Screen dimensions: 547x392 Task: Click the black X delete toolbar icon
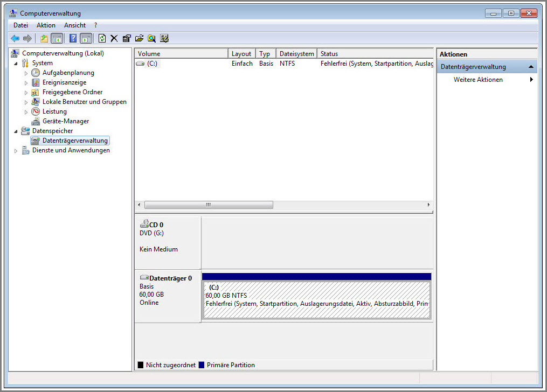coord(114,38)
